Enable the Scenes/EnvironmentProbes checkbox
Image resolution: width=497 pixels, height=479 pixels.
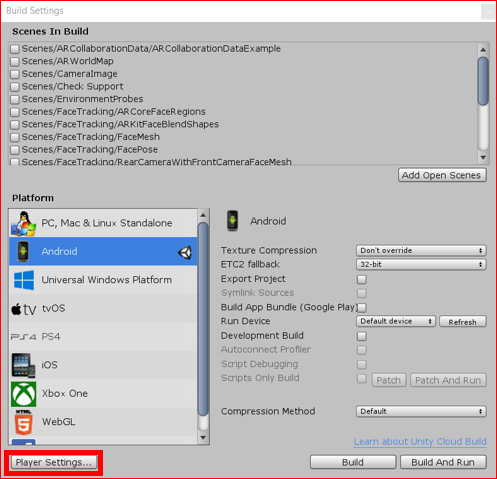[x=15, y=99]
